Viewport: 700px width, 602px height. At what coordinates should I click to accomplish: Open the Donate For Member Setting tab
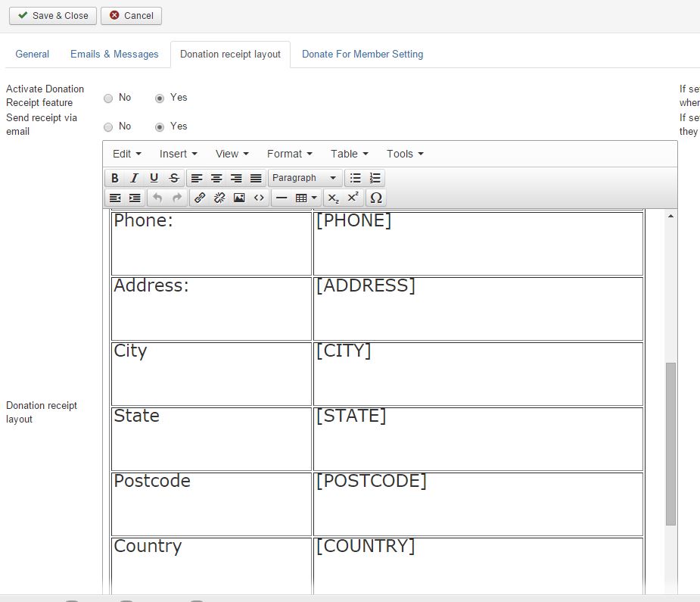(362, 55)
